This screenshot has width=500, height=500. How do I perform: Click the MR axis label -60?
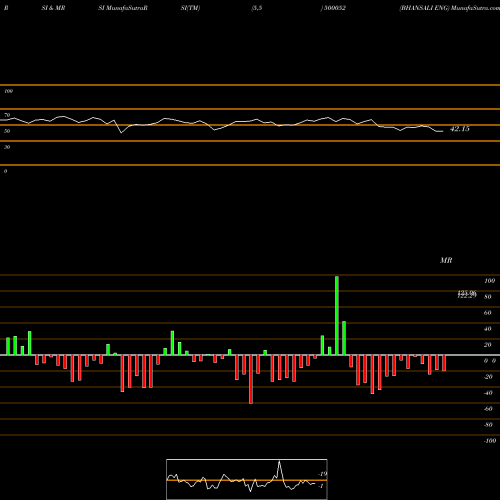(488, 409)
